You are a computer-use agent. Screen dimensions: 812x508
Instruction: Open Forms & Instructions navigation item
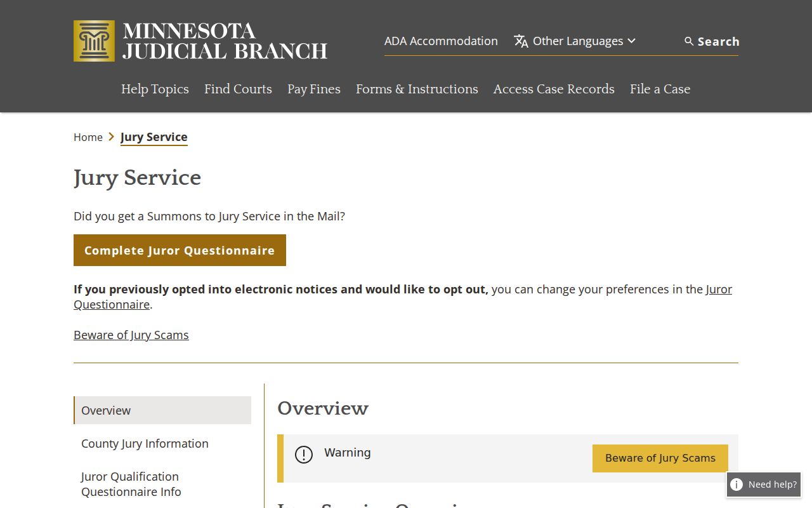(417, 89)
